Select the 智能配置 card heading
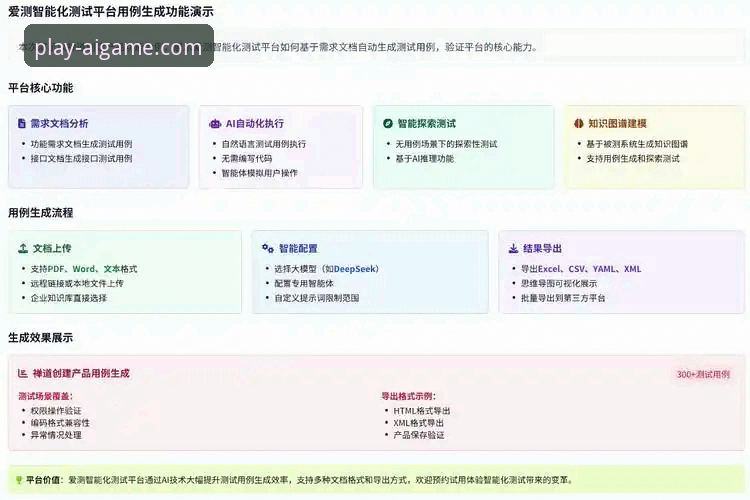Viewport: 750px width, 500px height. tap(298, 248)
